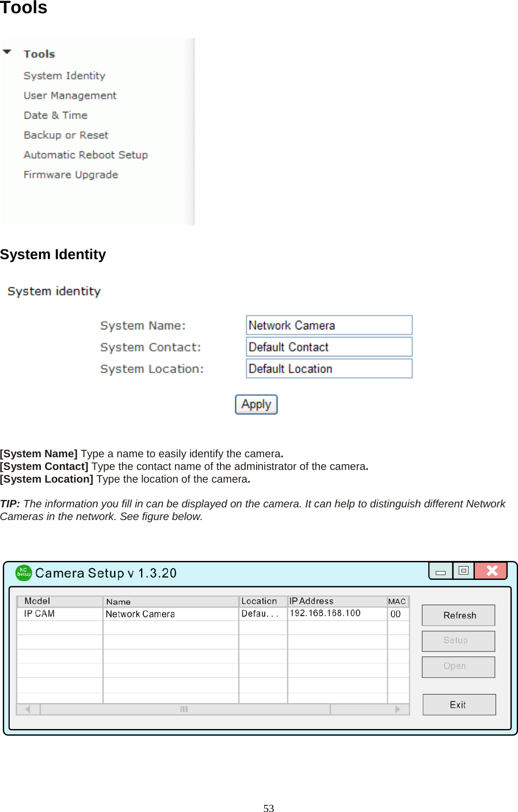The width and height of the screenshot is (518, 812).
Task: Open Backup or Reset settings
Action: tap(66, 135)
